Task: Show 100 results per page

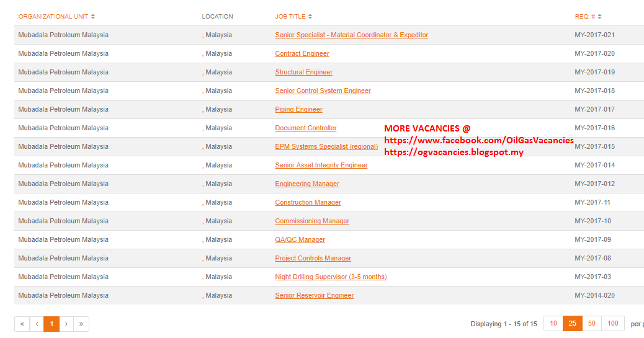Action: point(613,324)
